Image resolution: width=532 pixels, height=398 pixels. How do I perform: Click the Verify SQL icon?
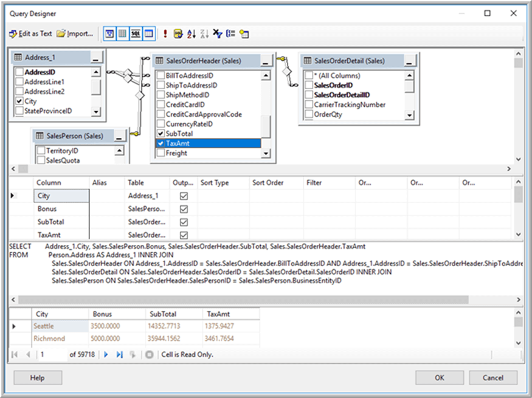[x=178, y=33]
